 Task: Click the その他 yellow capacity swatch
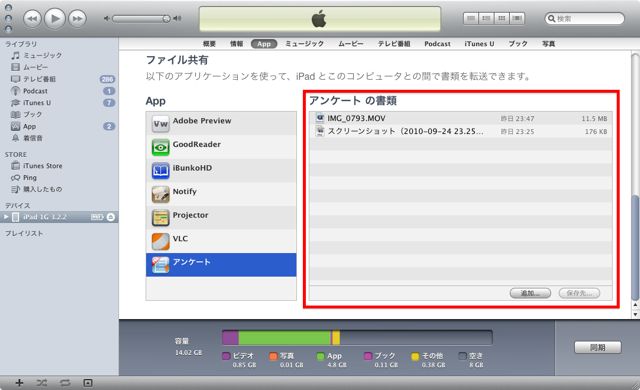[x=415, y=356]
